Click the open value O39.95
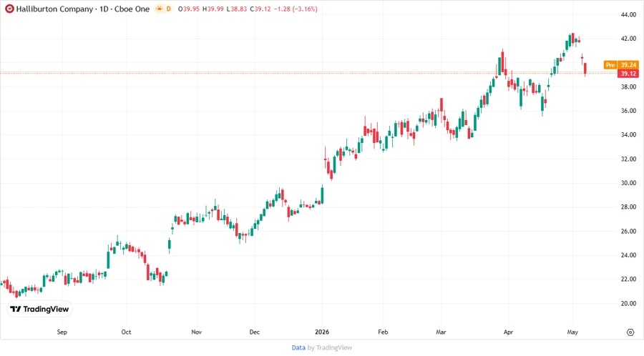Image resolution: width=644 pixels, height=356 pixels. [189, 9]
